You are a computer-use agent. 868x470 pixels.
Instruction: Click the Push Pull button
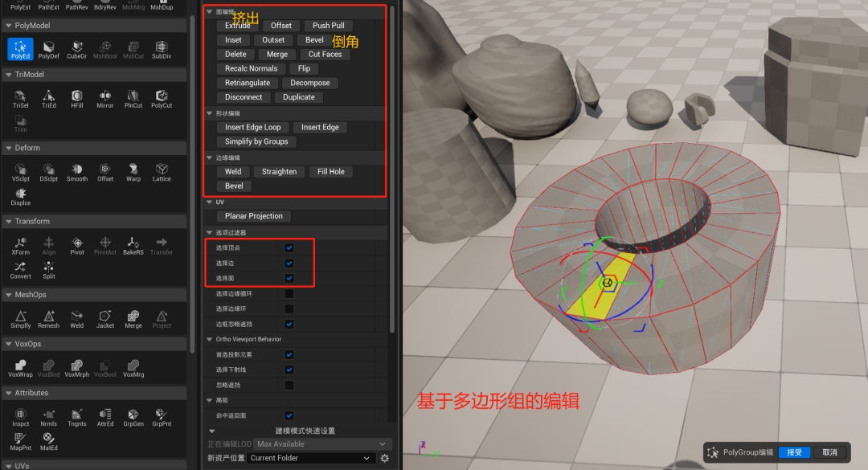[x=328, y=26]
